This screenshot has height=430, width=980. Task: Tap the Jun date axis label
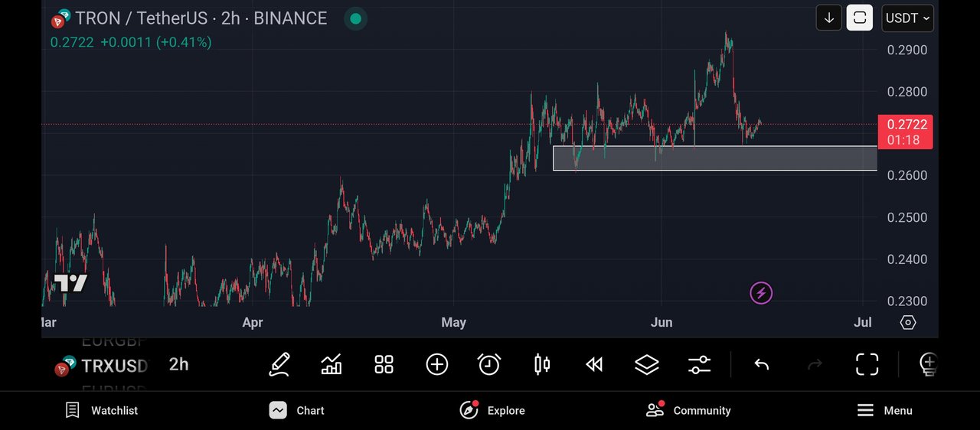[661, 323]
